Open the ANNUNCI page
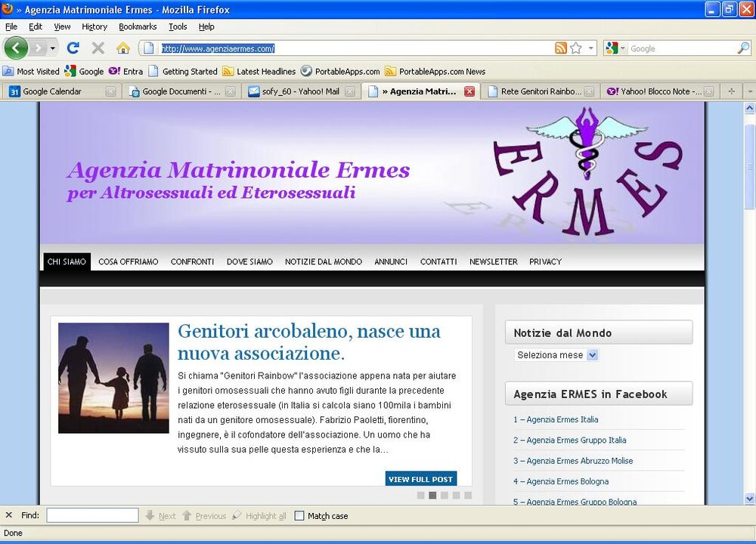Image resolution: width=756 pixels, height=544 pixels. pyautogui.click(x=391, y=261)
